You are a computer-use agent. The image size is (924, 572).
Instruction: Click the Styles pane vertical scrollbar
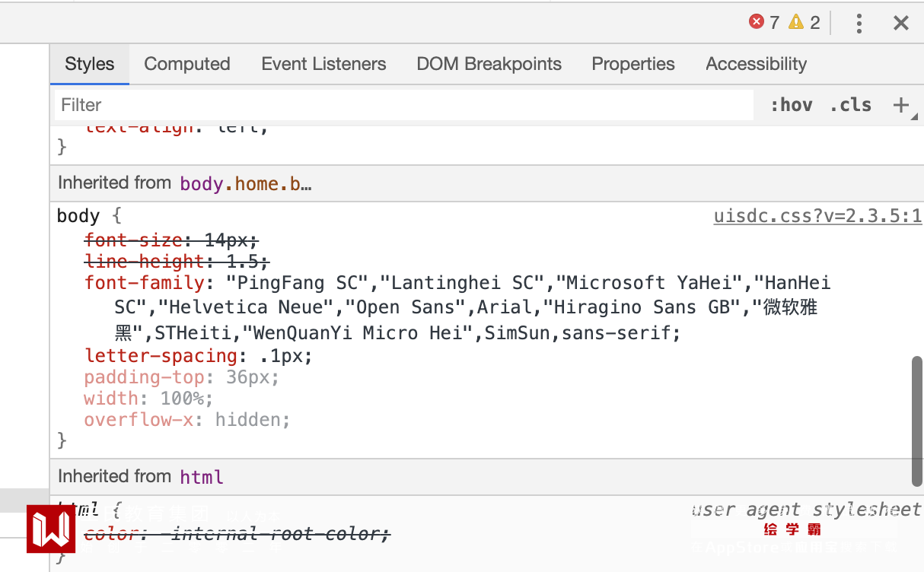pyautogui.click(x=917, y=420)
